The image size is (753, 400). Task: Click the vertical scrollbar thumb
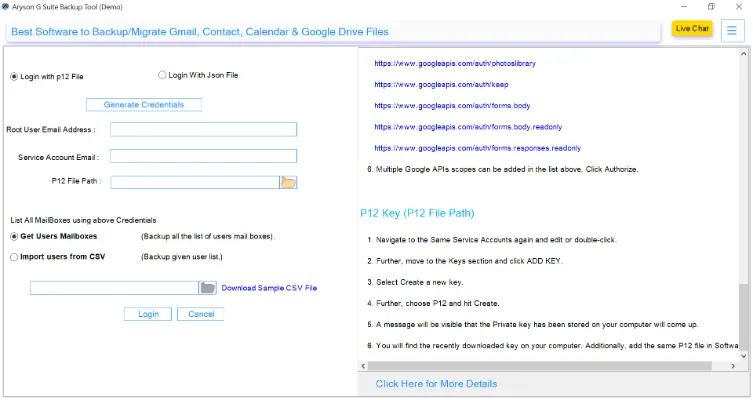[x=744, y=317]
